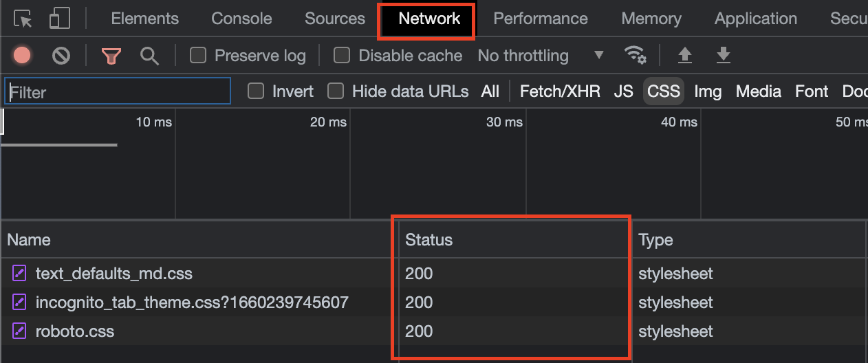Select the Img request type filter
The image size is (868, 363).
click(708, 91)
